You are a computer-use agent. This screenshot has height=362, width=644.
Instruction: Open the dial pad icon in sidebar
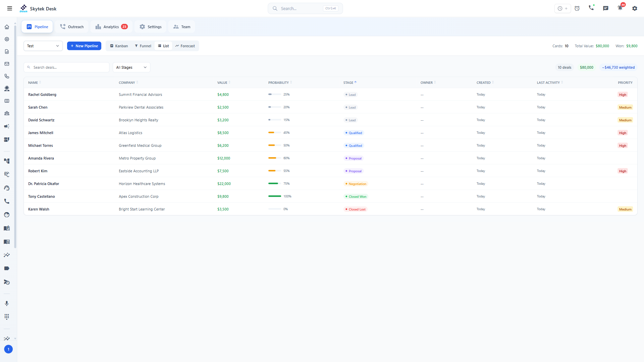[7, 316]
